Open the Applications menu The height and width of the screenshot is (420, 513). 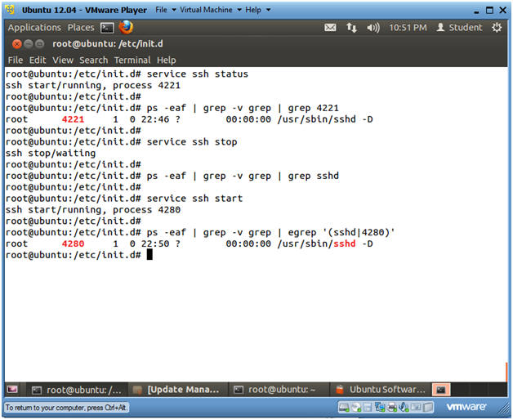point(34,28)
